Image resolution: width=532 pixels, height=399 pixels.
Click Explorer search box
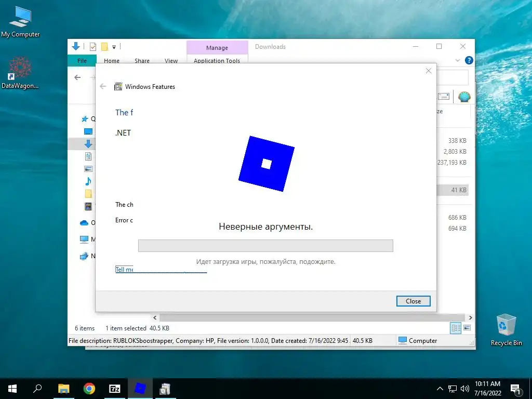[x=453, y=77]
